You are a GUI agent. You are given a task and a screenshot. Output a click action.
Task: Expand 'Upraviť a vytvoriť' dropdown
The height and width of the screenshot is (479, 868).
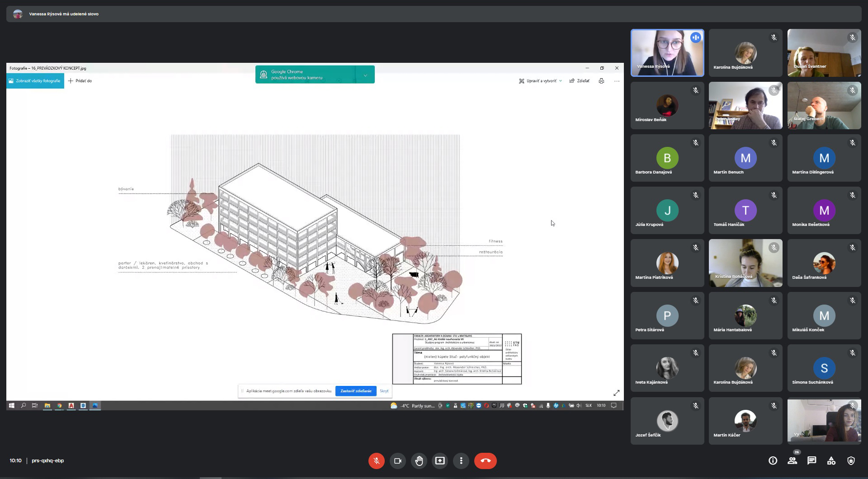pyautogui.click(x=540, y=81)
